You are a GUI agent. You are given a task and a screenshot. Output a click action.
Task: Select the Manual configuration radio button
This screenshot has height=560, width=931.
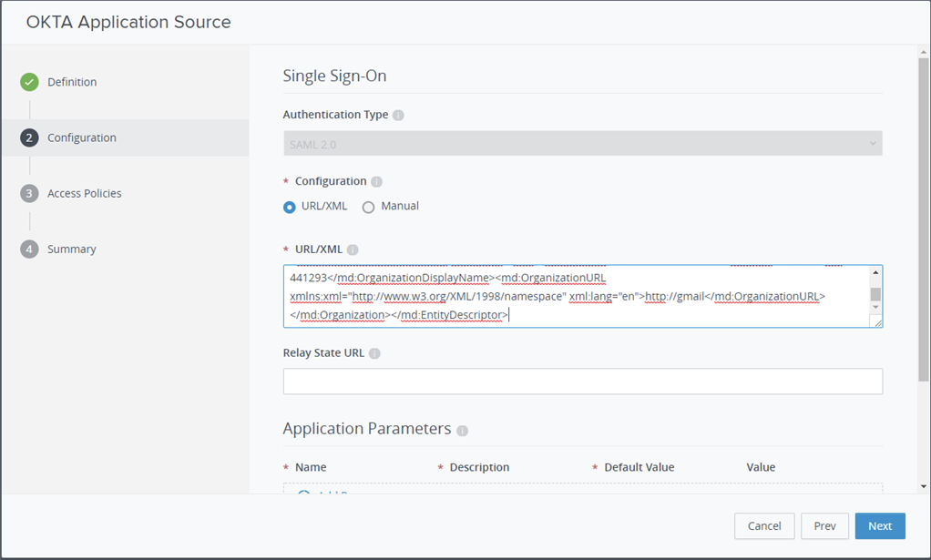(369, 207)
